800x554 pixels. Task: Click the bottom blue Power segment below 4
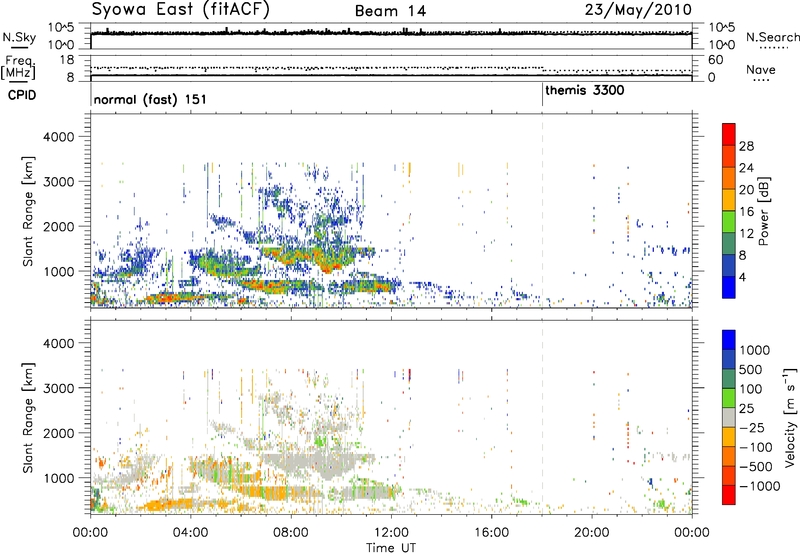729,287
